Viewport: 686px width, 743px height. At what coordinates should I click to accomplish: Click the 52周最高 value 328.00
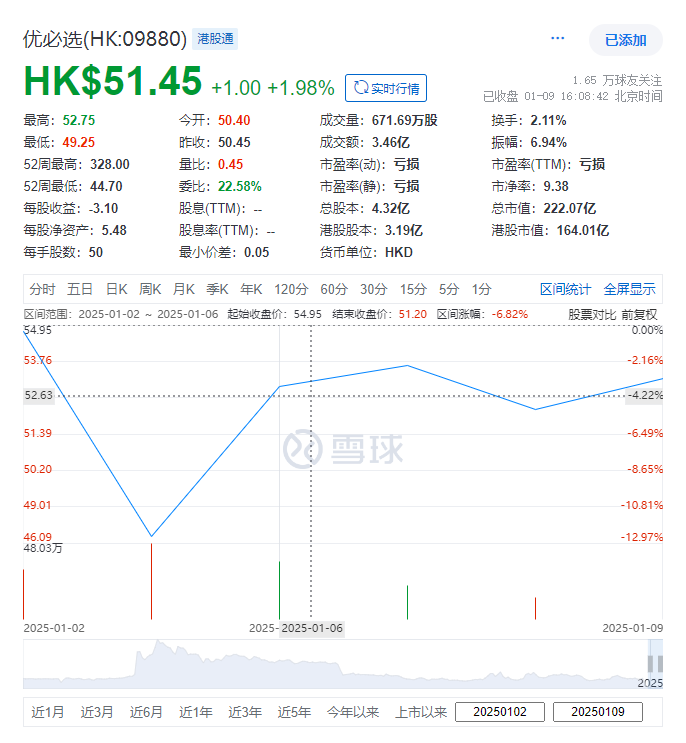pos(110,164)
